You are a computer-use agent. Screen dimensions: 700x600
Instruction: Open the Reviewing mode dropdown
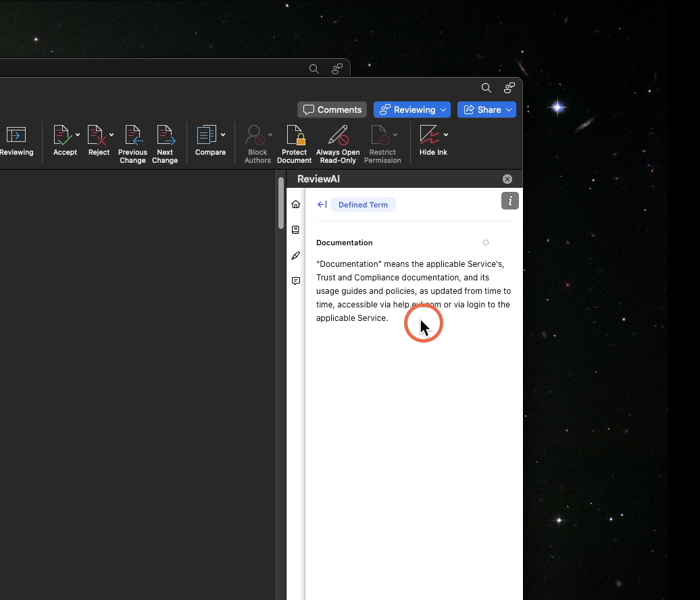(412, 110)
